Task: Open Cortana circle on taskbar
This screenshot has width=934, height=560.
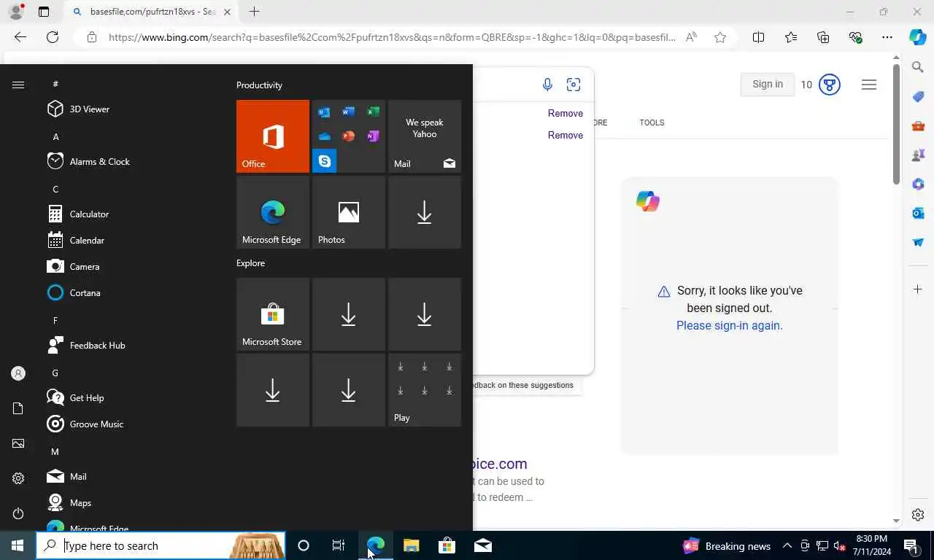Action: click(304, 545)
